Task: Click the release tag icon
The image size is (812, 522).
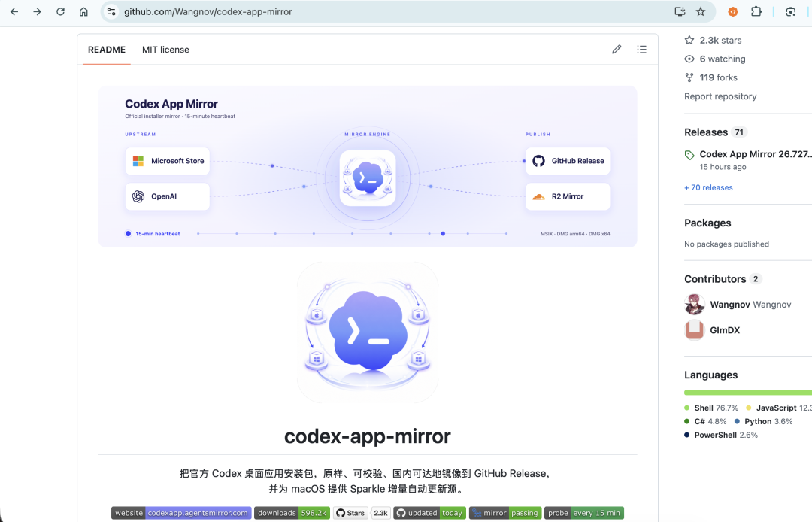Action: pyautogui.click(x=689, y=155)
